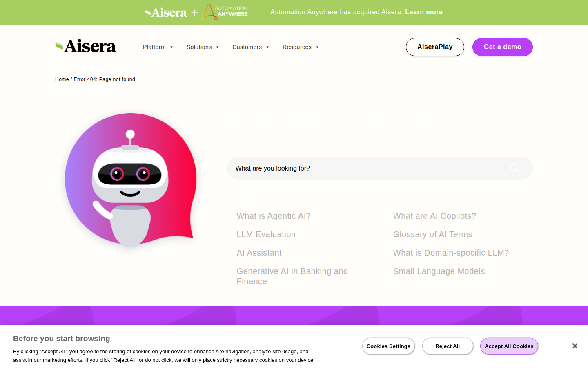Screen dimensions: 588x368
Task: Click the search magnifier icon
Action: pyautogui.click(x=514, y=168)
